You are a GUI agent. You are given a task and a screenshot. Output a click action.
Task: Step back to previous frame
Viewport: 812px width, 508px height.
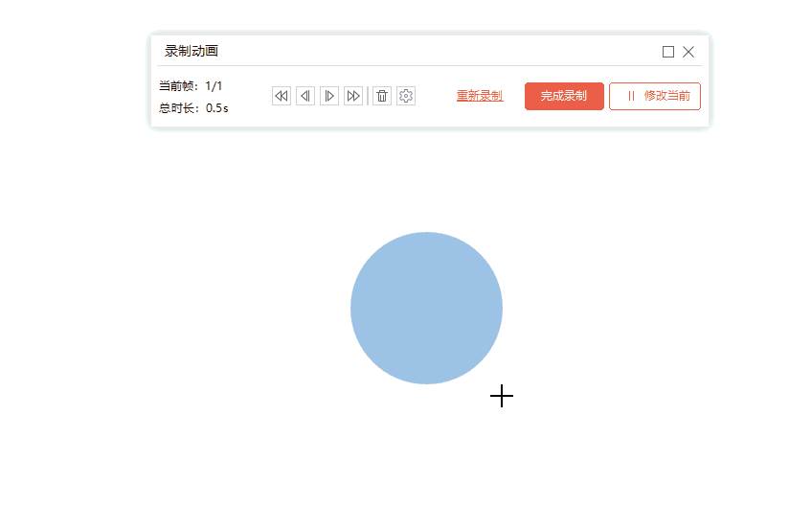305,96
